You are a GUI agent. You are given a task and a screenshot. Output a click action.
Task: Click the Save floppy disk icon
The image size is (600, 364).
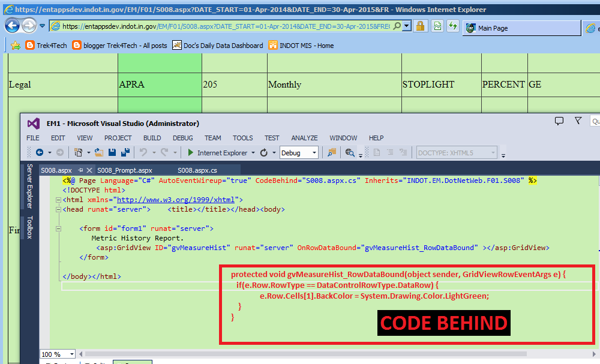[x=112, y=152]
